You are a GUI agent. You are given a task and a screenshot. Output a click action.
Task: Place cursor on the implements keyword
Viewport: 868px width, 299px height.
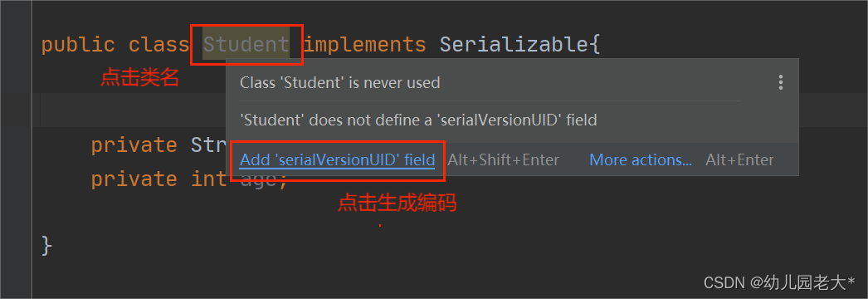(x=364, y=46)
